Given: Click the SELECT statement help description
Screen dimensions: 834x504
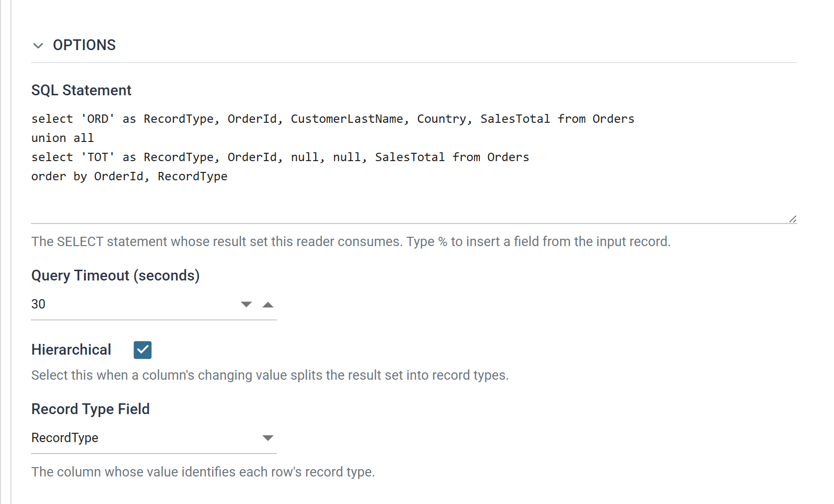Looking at the screenshot, I should pyautogui.click(x=351, y=242).
